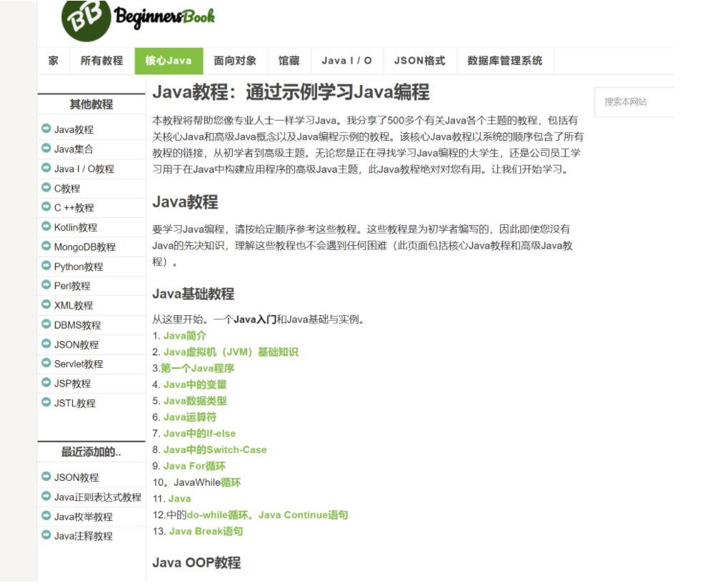This screenshot has width=702, height=588.
Task: Open the 所有教程 nav tab
Action: [102, 61]
